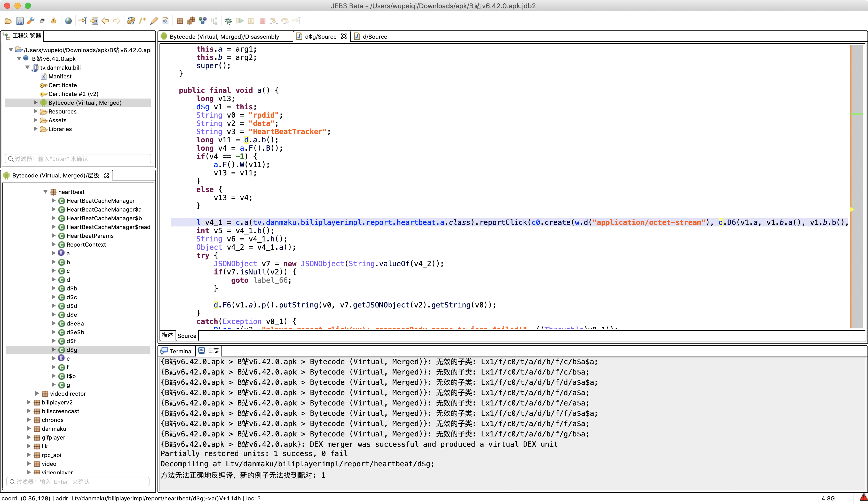
Task: Select the Manifest item
Action: click(60, 76)
